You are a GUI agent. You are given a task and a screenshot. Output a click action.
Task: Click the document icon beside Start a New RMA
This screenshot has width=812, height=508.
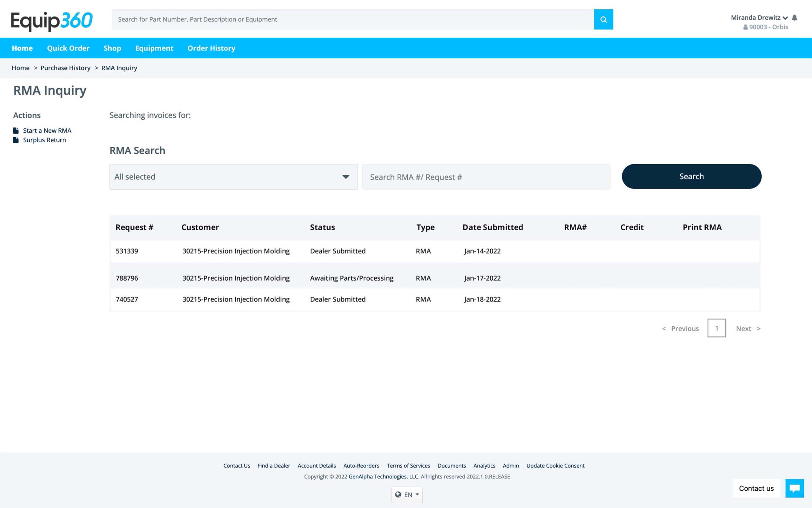click(x=16, y=130)
